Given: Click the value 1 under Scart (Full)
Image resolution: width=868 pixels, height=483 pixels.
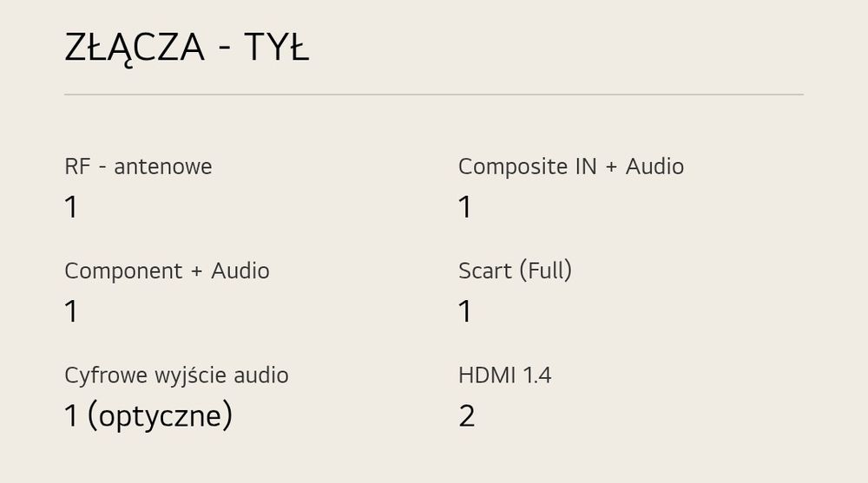Looking at the screenshot, I should pyautogui.click(x=465, y=311).
